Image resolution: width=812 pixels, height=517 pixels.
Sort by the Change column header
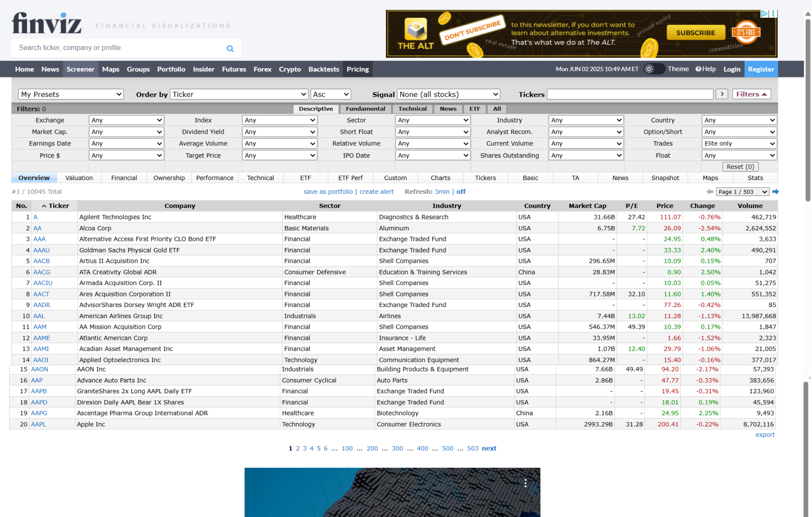702,206
